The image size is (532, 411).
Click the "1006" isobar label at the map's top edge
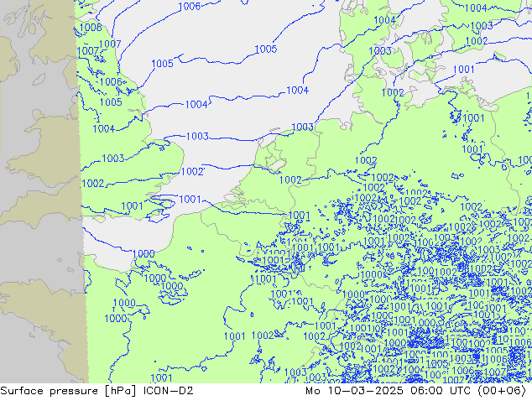[x=189, y=6]
